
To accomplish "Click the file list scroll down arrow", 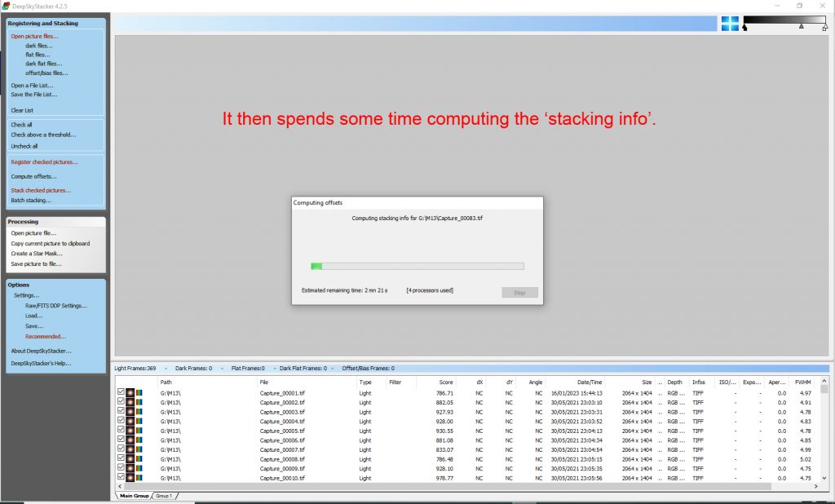I will pos(824,478).
